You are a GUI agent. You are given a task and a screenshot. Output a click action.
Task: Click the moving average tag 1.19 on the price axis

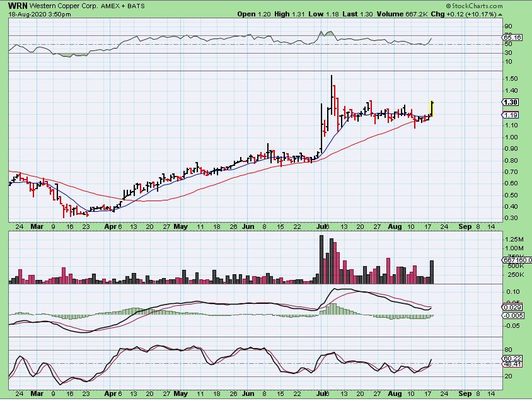coord(511,115)
